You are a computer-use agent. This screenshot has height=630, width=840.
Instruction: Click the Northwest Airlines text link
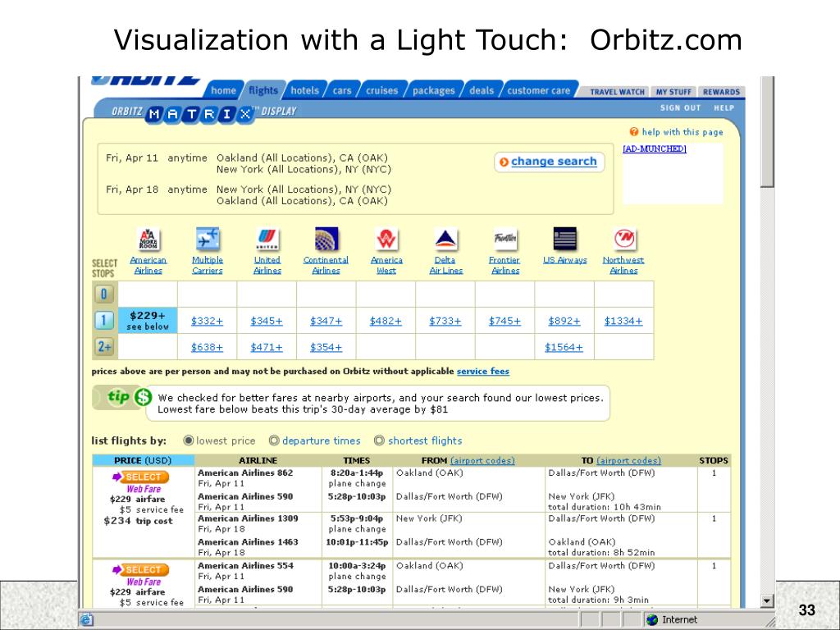click(x=623, y=265)
